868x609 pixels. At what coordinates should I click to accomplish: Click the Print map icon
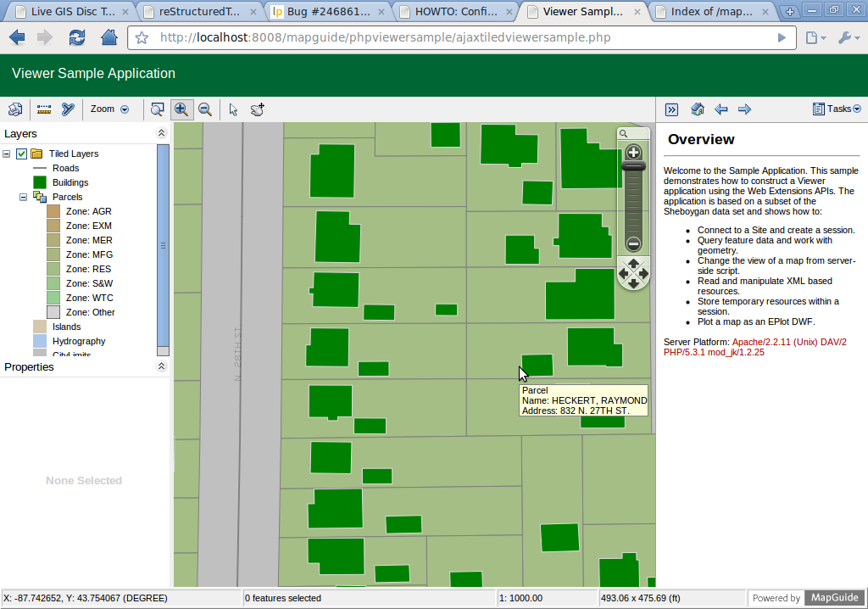coord(14,109)
